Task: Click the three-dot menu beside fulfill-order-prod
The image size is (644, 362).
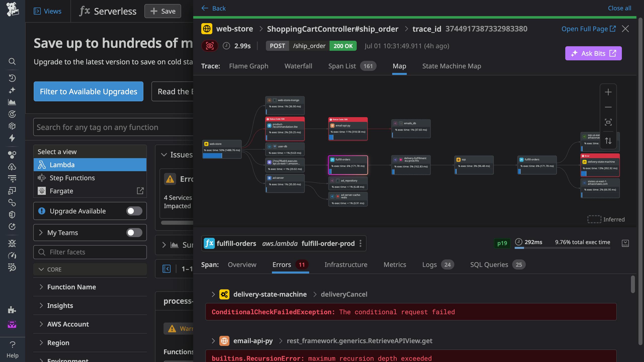Action: point(360,243)
